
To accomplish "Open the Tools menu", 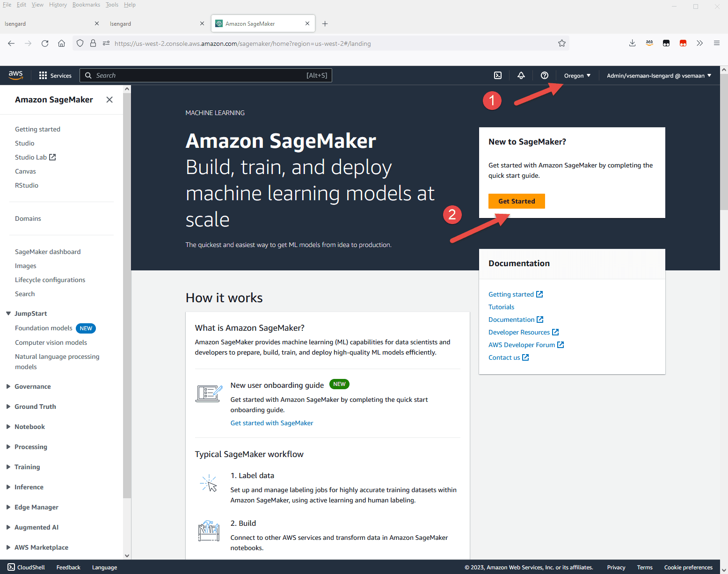I will (112, 5).
